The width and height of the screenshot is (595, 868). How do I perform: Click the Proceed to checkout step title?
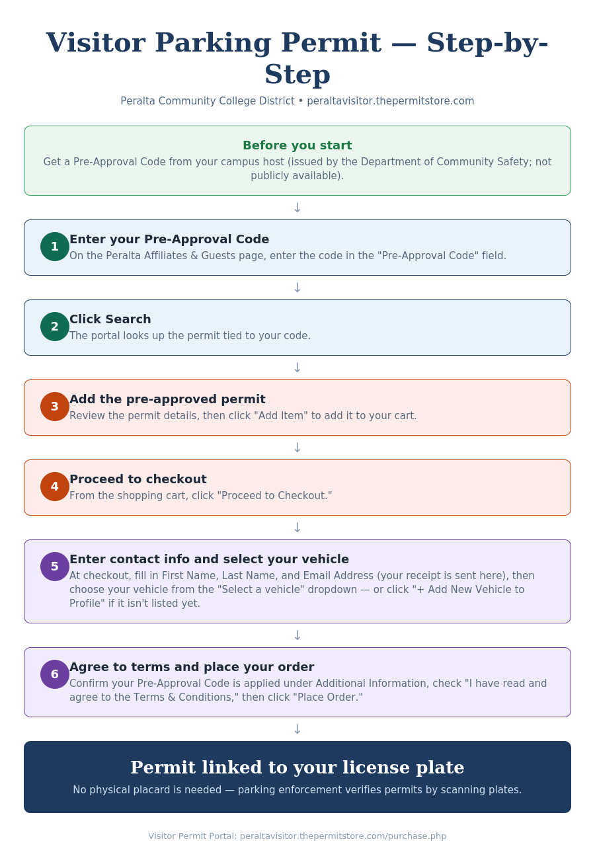coord(138,479)
